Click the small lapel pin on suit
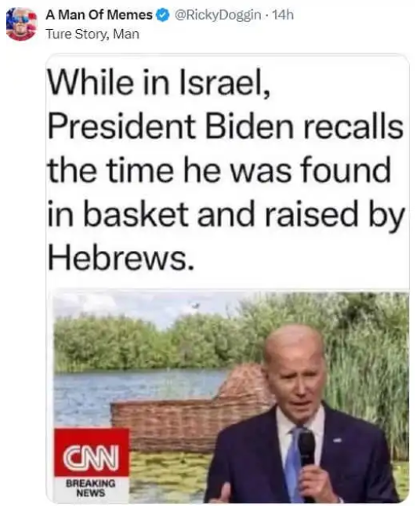Image resolution: width=420 pixels, height=512 pixels. (337, 441)
